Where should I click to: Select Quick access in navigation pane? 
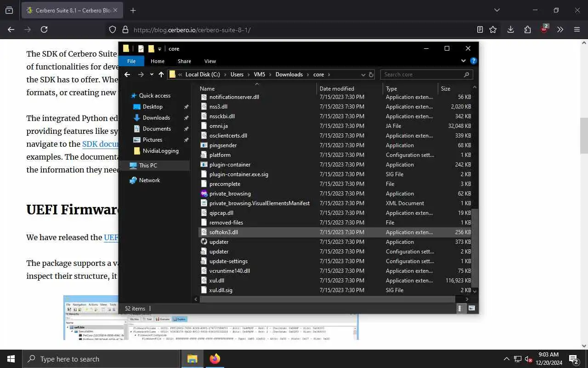[155, 96]
